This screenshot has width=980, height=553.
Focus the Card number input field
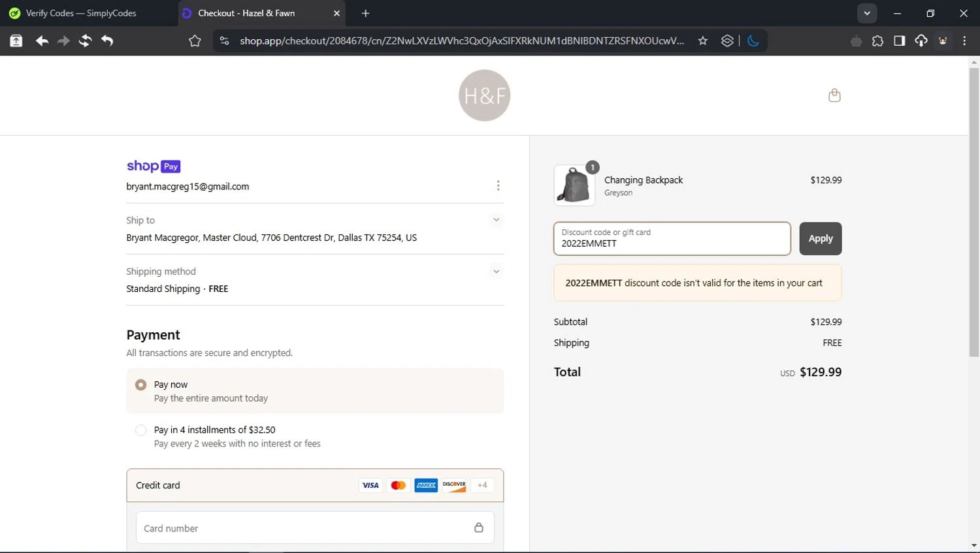point(315,528)
